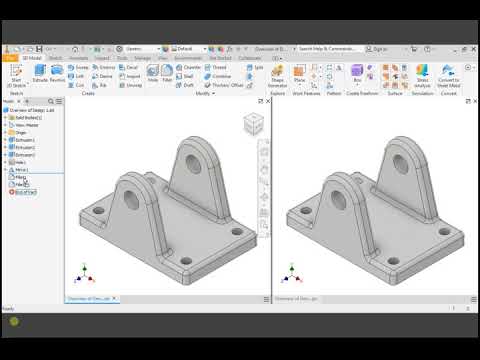Screen dimensions: 480x360
Task: Select the Thicken/Offset tool
Action: tap(224, 85)
